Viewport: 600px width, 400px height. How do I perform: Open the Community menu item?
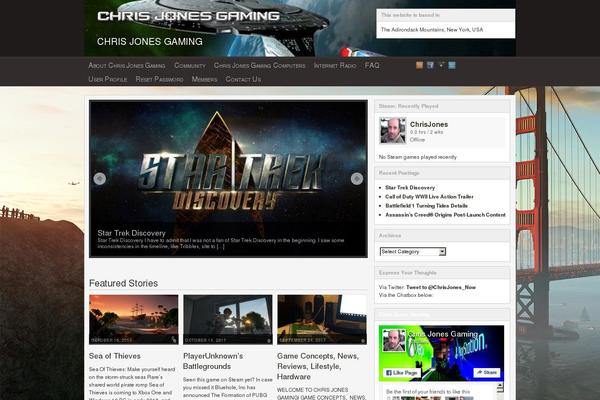click(190, 65)
